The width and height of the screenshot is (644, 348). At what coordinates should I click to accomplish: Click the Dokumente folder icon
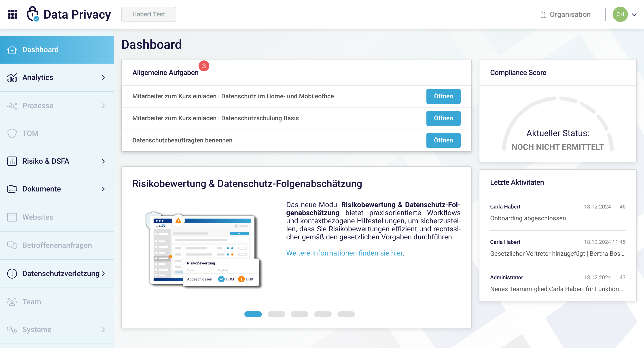tap(12, 189)
